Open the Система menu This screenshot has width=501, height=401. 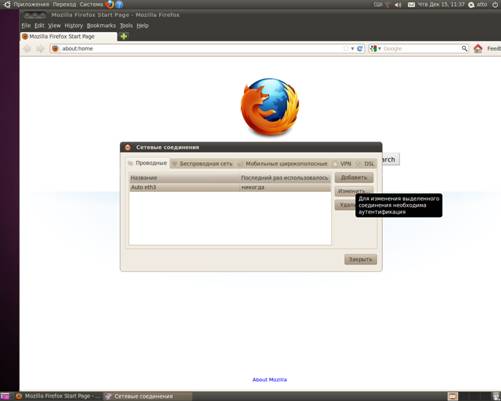point(91,5)
